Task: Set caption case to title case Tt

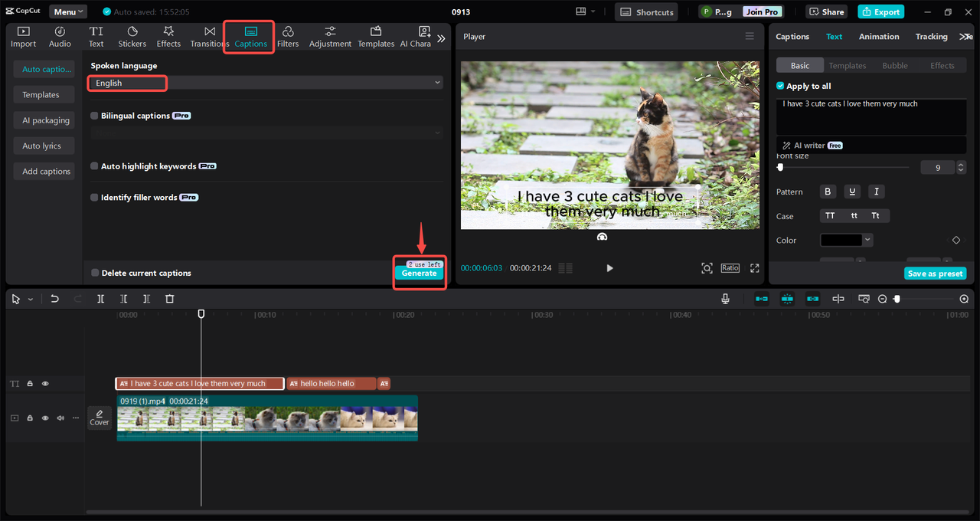Action: click(876, 216)
